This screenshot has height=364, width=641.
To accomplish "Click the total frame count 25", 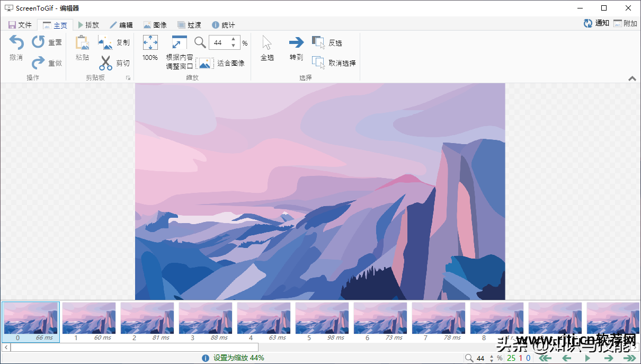I will [511, 358].
